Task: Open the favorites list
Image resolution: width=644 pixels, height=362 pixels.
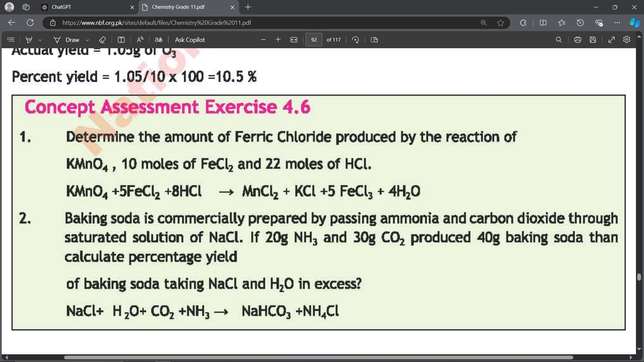Action: click(562, 22)
